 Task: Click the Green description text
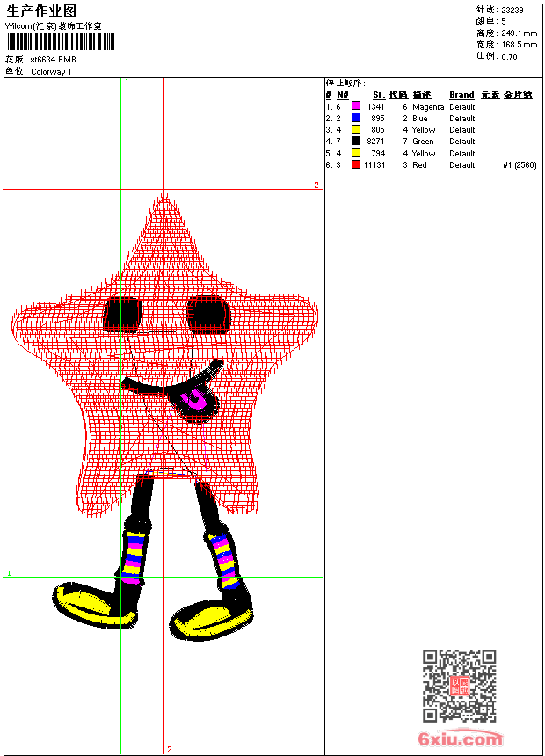point(423,142)
